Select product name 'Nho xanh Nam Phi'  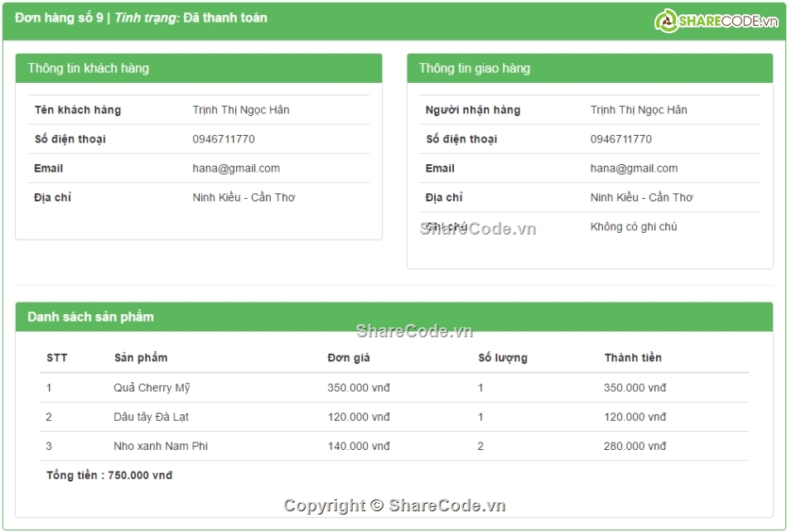(161, 446)
